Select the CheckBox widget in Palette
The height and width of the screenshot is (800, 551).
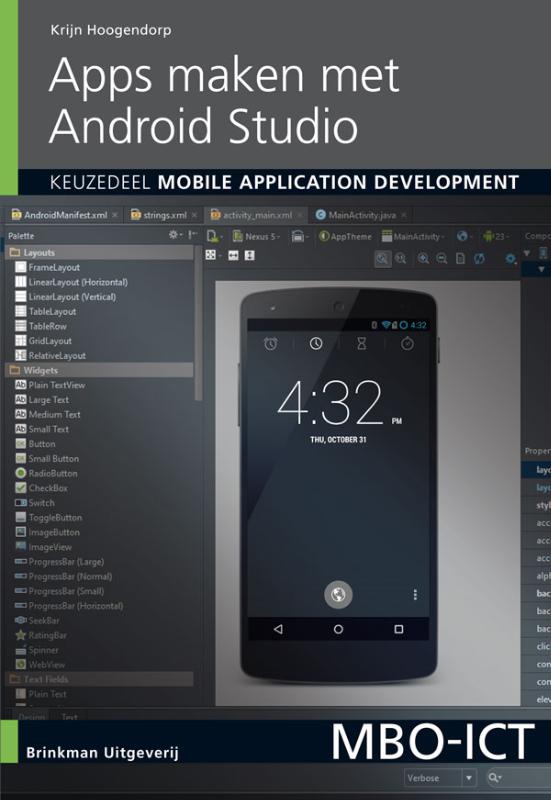pos(41,488)
